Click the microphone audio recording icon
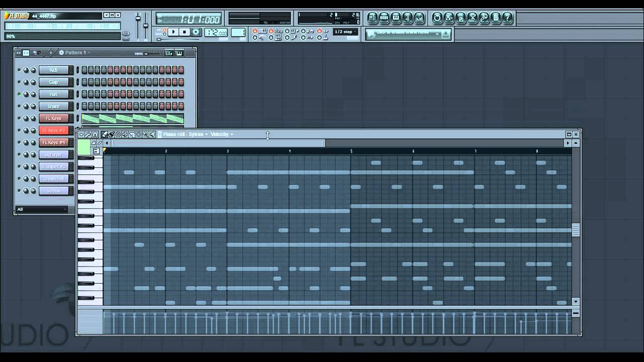644x362 pixels. tap(484, 18)
